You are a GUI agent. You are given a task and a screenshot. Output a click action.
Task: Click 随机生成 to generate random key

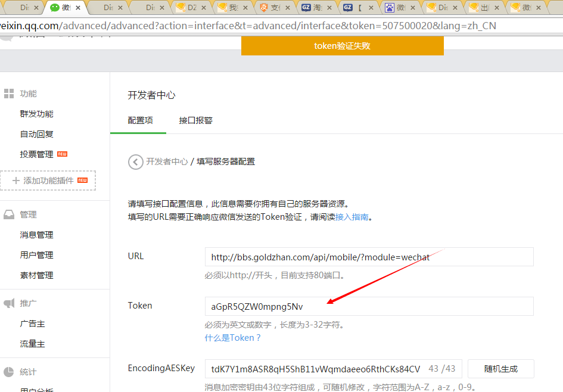[500, 369]
